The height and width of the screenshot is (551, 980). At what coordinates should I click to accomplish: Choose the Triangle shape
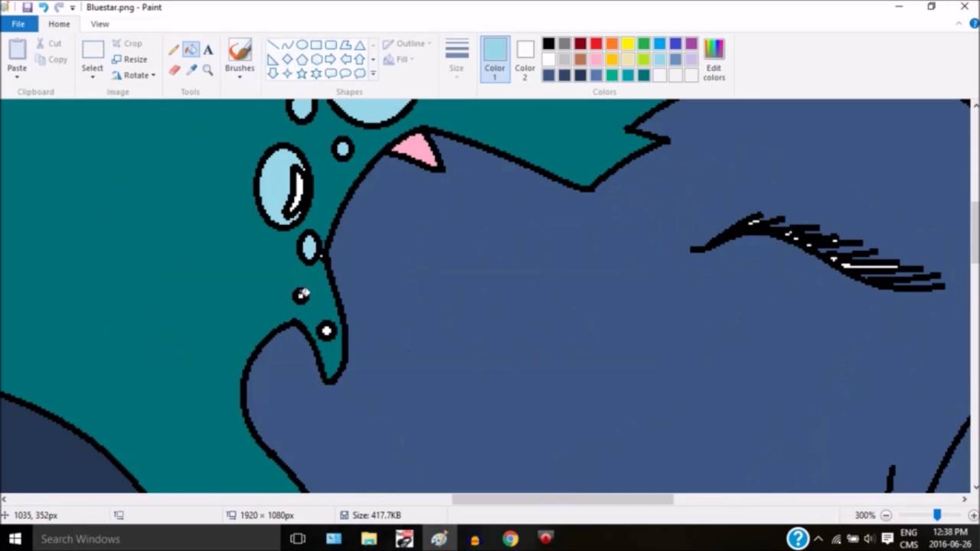(x=360, y=45)
